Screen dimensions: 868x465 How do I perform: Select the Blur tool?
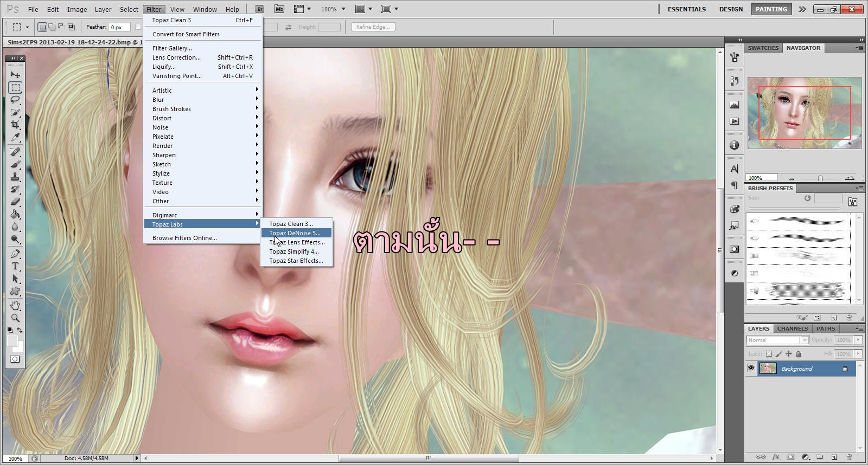click(x=15, y=227)
